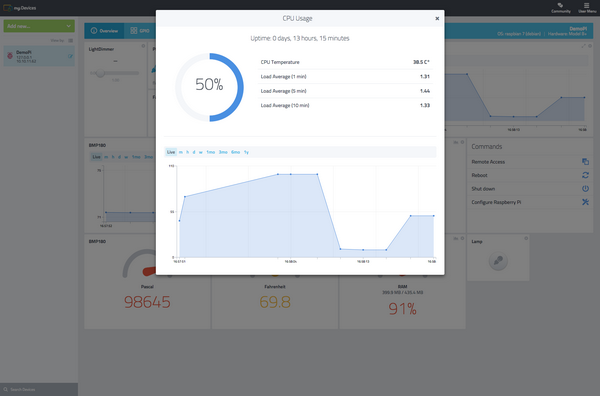Click the Reboot refresh icon
The height and width of the screenshot is (396, 600).
tap(585, 175)
